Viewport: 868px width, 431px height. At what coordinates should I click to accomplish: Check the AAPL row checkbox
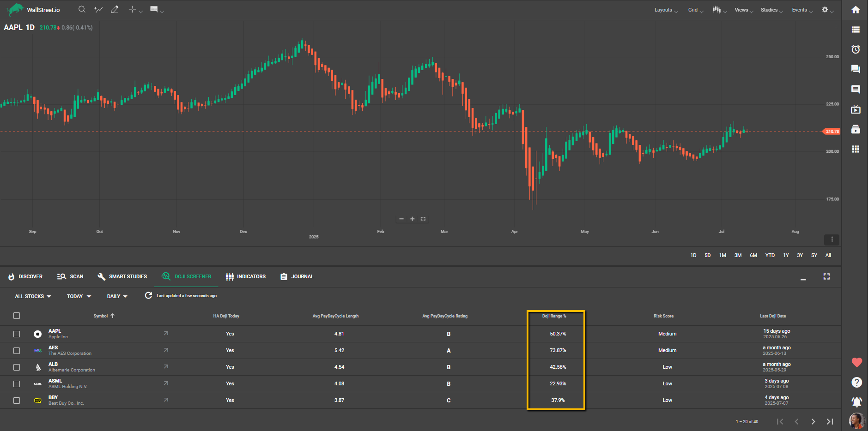[17, 334]
